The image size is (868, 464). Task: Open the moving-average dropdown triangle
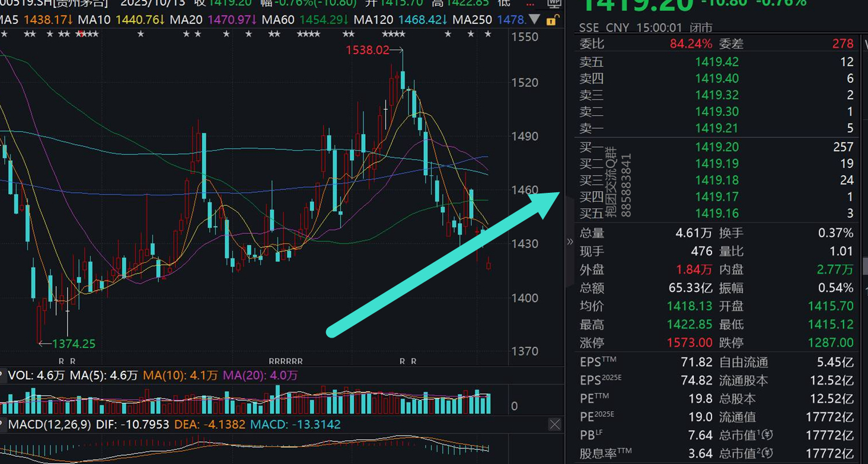pyautogui.click(x=535, y=20)
